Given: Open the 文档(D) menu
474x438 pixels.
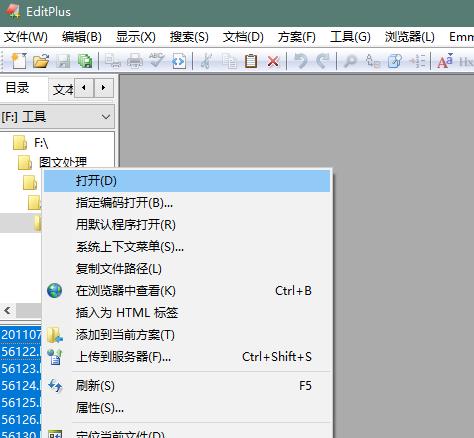Looking at the screenshot, I should coord(243,37).
